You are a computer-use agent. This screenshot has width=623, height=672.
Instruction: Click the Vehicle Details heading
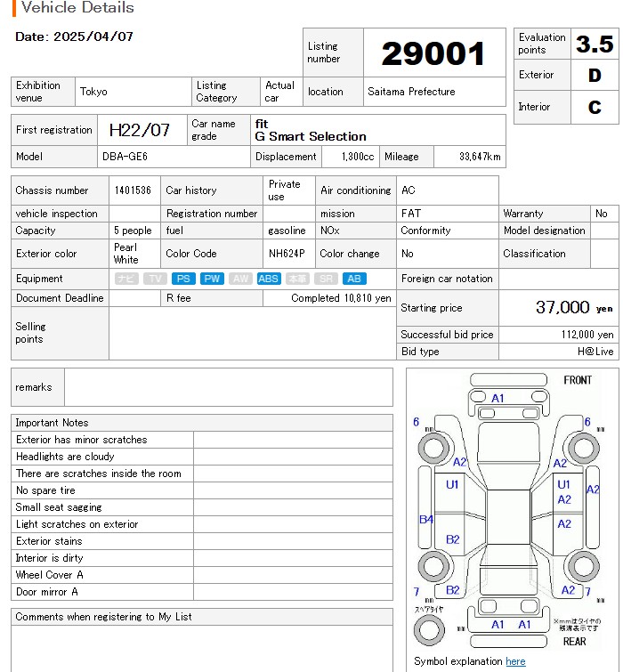pos(77,7)
